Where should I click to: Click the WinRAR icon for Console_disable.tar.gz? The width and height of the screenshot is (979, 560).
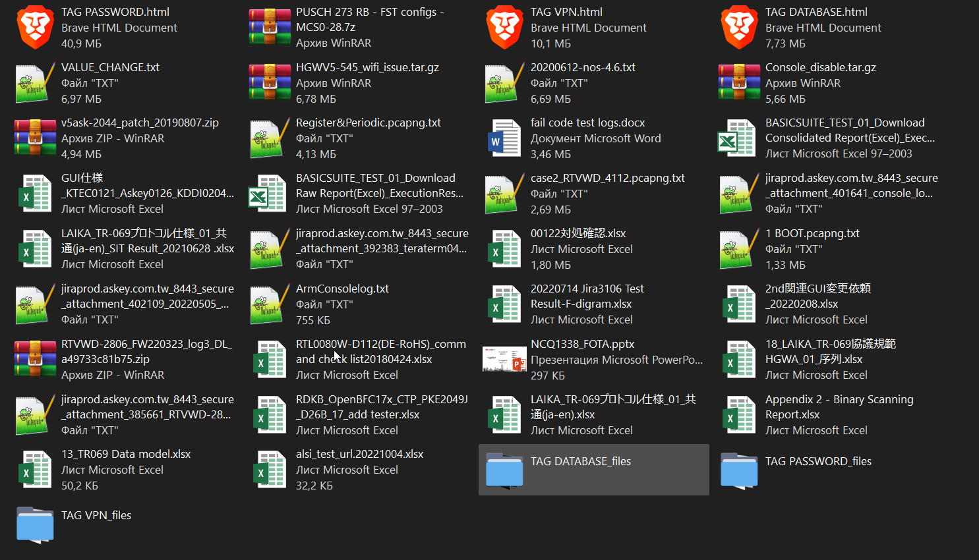click(739, 83)
